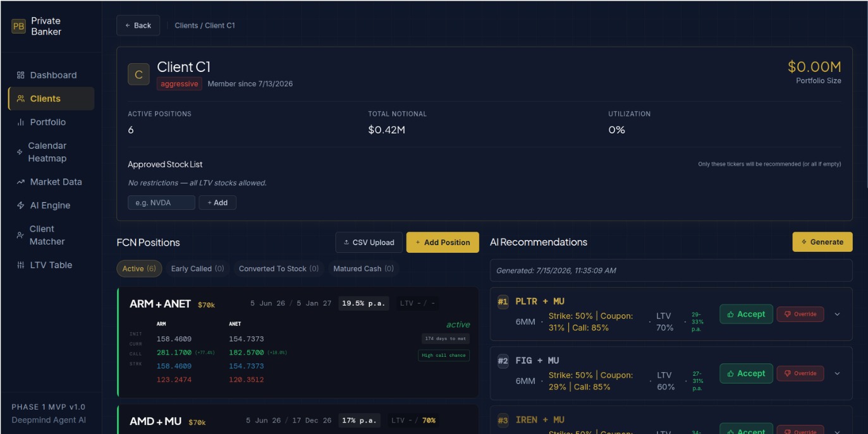Switch to Early Called (0) filter
This screenshot has height=434, width=868.
click(x=197, y=268)
